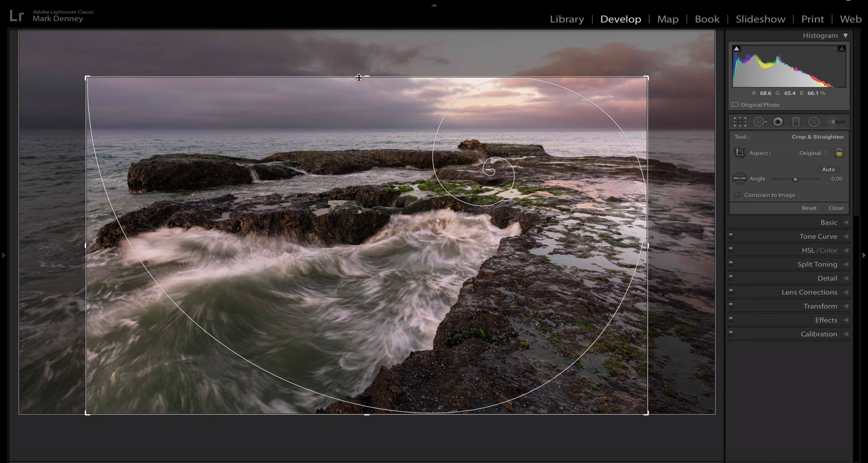868x463 pixels.
Task: Collapse the Histogram panel
Action: click(845, 35)
